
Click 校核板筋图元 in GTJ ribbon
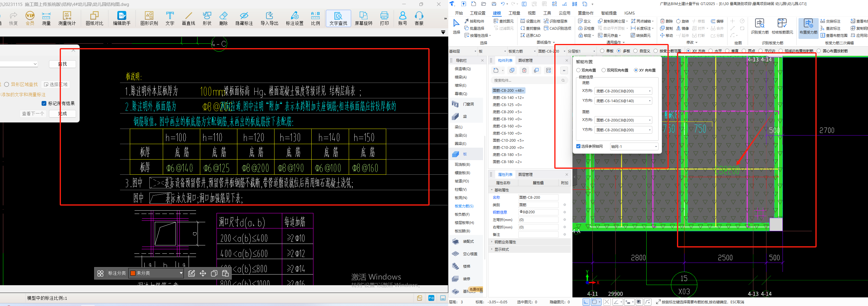click(x=782, y=26)
